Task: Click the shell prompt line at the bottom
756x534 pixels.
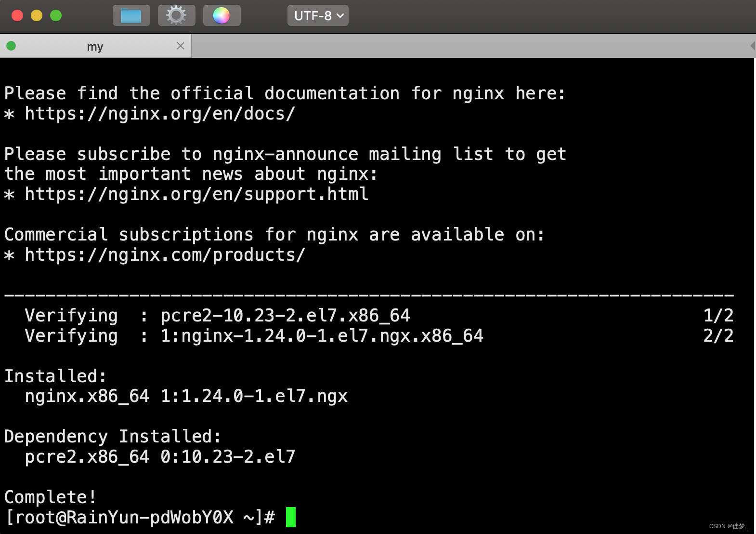Action: [x=140, y=517]
